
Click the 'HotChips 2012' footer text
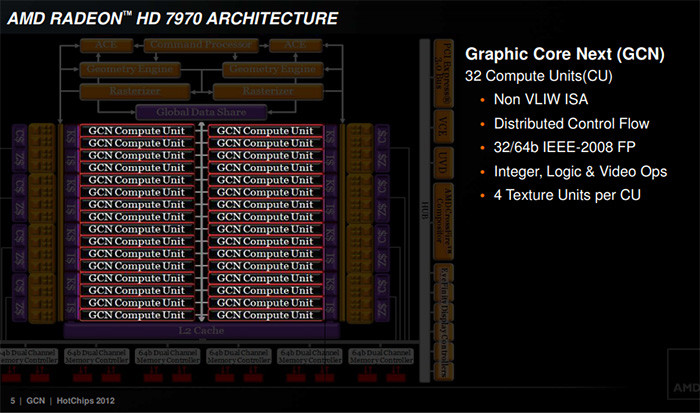coord(85,401)
